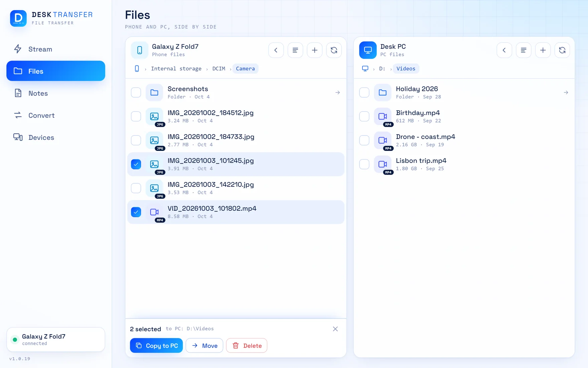588x368 pixels.
Task: Check the Holiday 2026 folder checkbox
Action: pyautogui.click(x=364, y=92)
